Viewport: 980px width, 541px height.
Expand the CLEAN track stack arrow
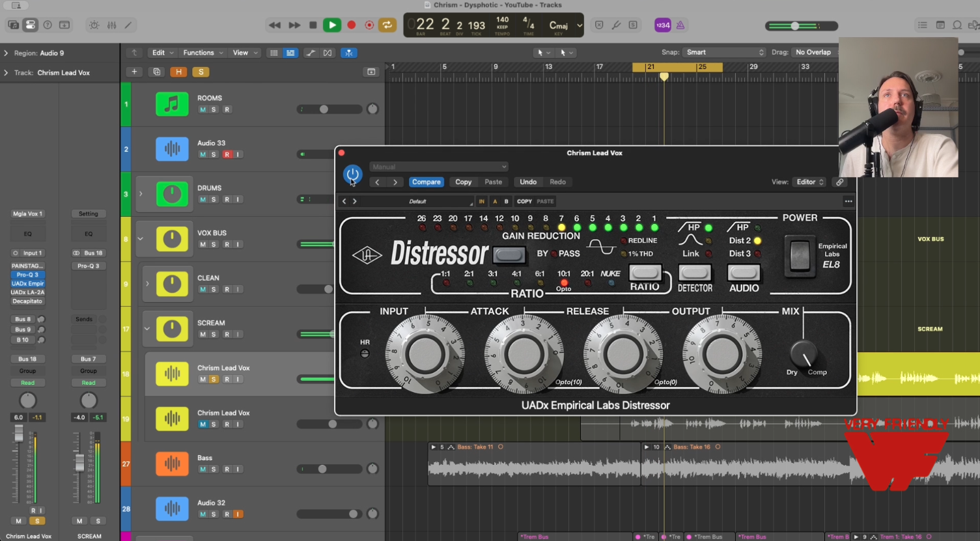point(147,284)
